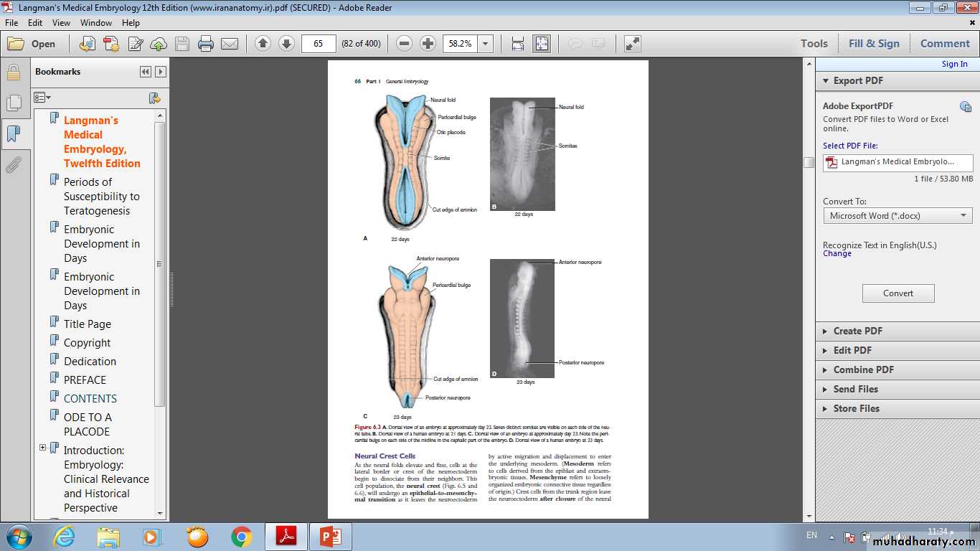
Task: Toggle the Bookmarks panel button in sidebar
Action: (13, 134)
